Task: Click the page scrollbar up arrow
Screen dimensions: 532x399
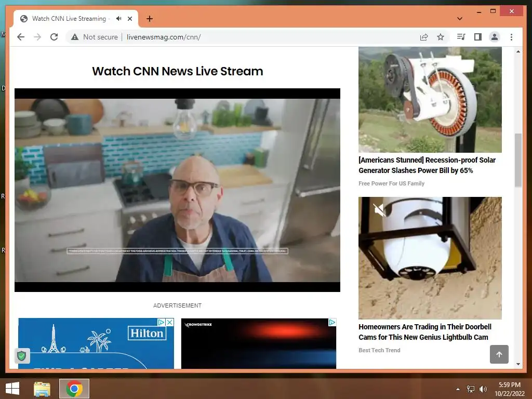Action: (518, 51)
